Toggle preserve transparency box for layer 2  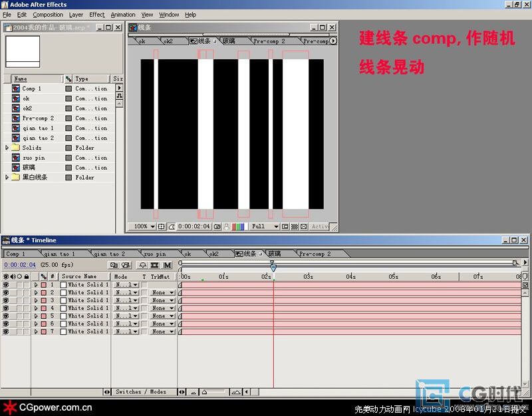point(144,292)
